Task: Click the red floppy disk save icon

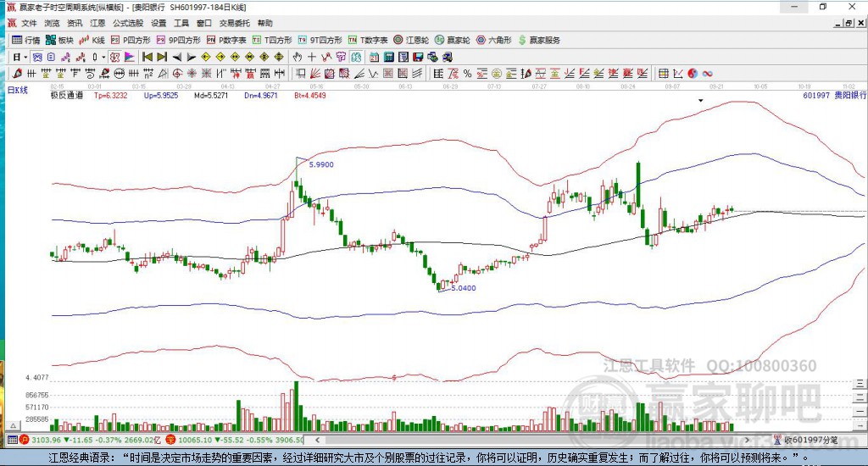Action: pos(418,57)
